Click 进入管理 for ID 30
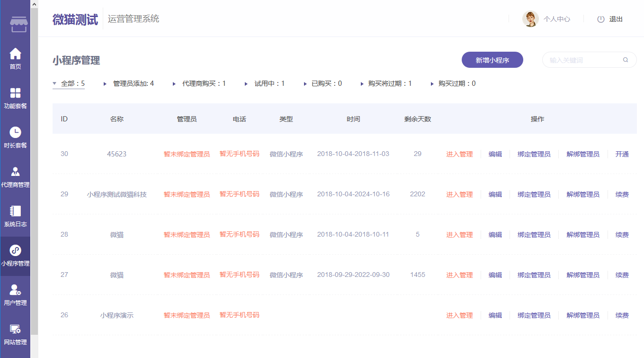644x358 pixels. click(x=459, y=154)
